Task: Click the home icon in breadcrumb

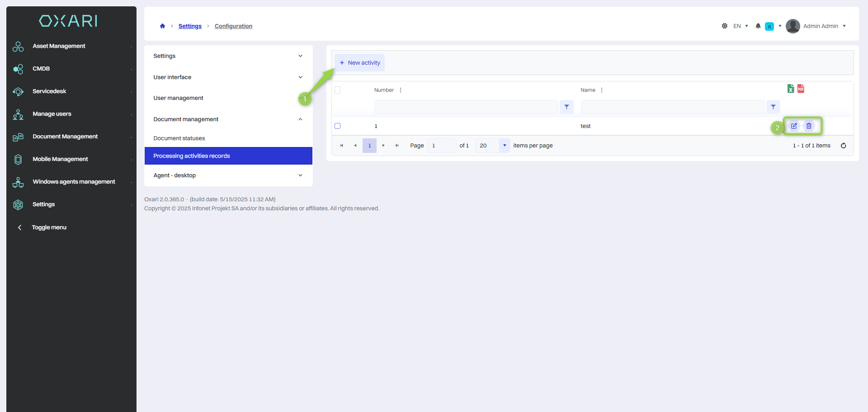Action: pyautogui.click(x=162, y=26)
